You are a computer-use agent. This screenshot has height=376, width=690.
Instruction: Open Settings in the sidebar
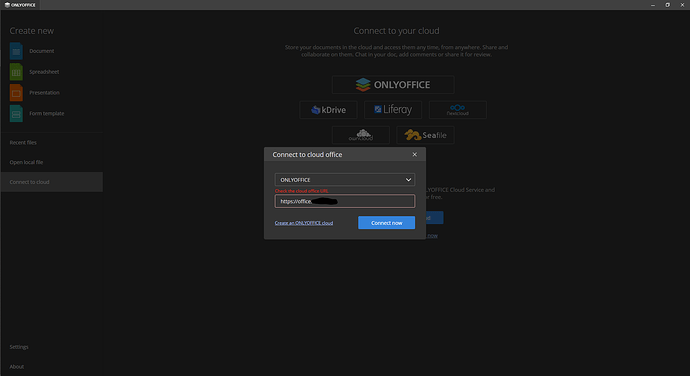(x=19, y=347)
